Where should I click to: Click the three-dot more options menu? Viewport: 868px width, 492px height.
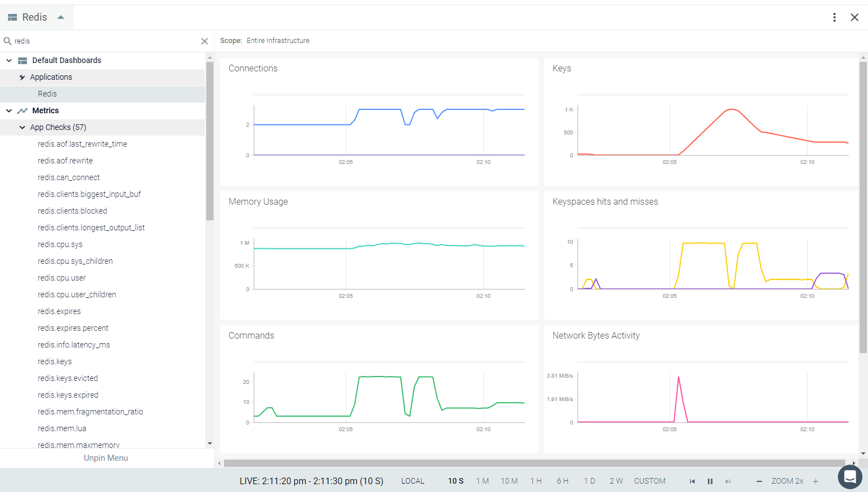tap(835, 17)
